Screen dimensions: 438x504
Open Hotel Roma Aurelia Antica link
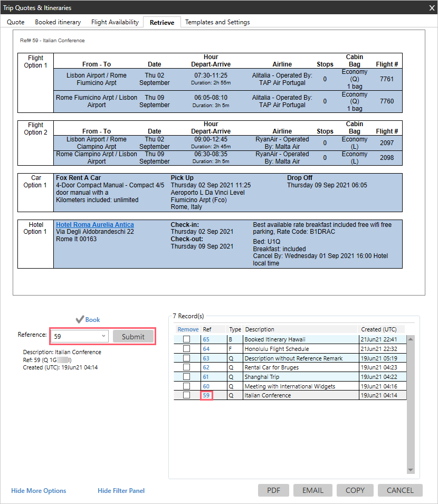point(95,225)
